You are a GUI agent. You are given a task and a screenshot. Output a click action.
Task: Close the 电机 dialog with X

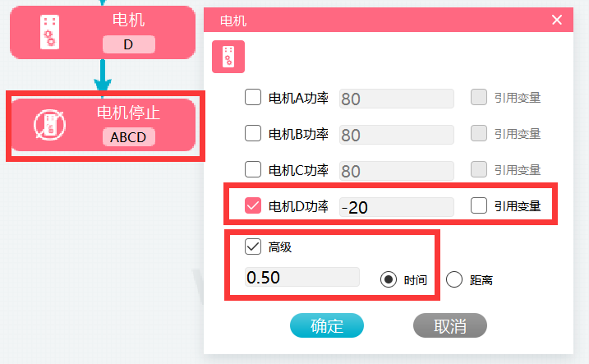[557, 20]
